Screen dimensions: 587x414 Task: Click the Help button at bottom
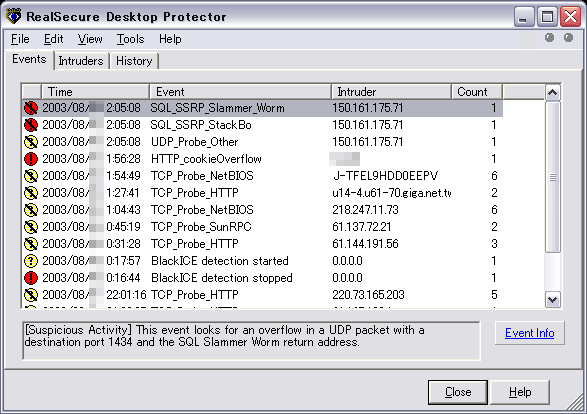pos(520,392)
